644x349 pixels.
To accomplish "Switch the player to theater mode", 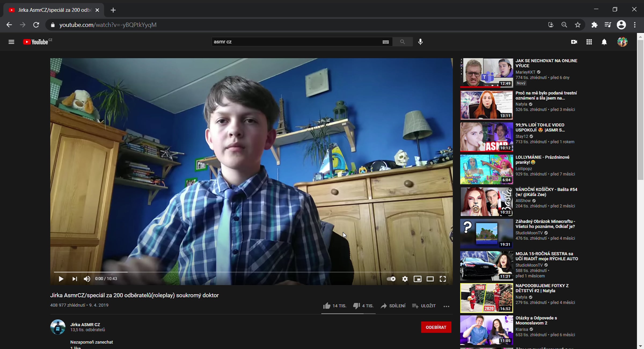I will (x=430, y=279).
